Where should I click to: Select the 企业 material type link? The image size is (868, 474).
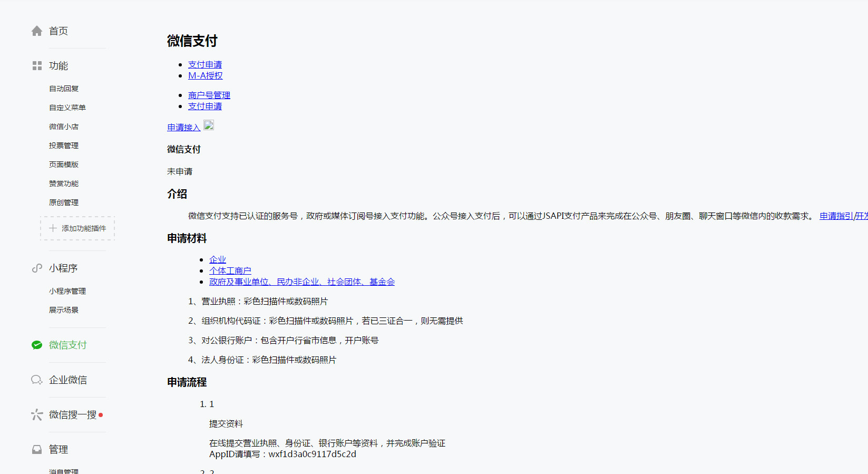coord(218,259)
